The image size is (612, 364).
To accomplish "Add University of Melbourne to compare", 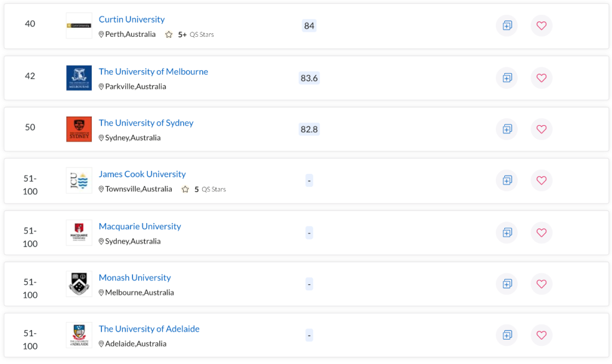I will coord(507,78).
